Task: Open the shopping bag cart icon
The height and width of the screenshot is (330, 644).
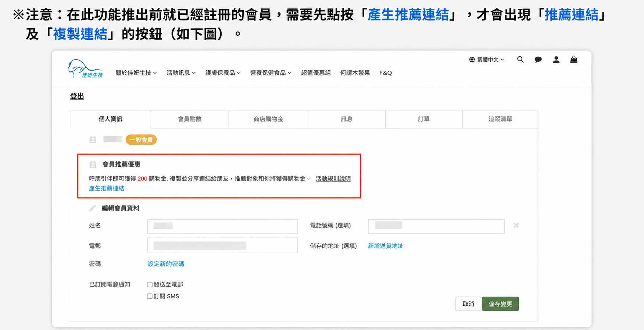Action: point(573,60)
